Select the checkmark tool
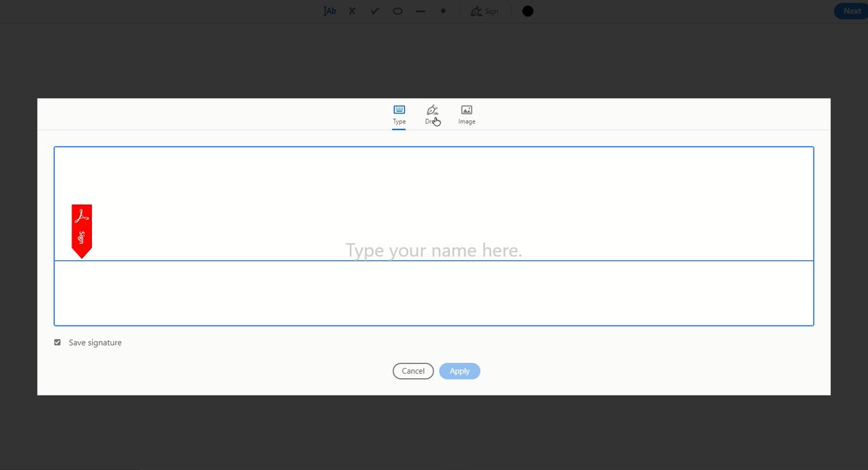 375,11
